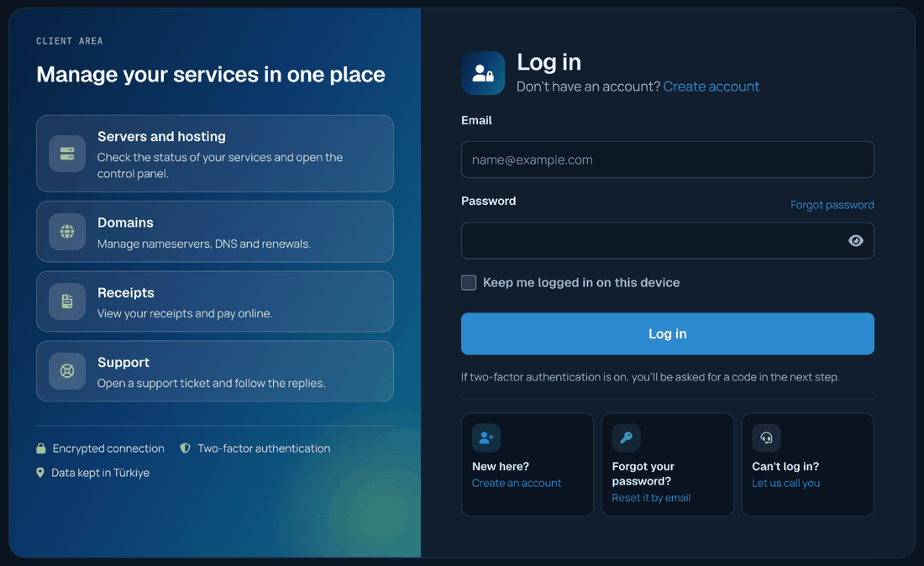924x566 pixels.
Task: Click the Forgot password link
Action: 832,205
